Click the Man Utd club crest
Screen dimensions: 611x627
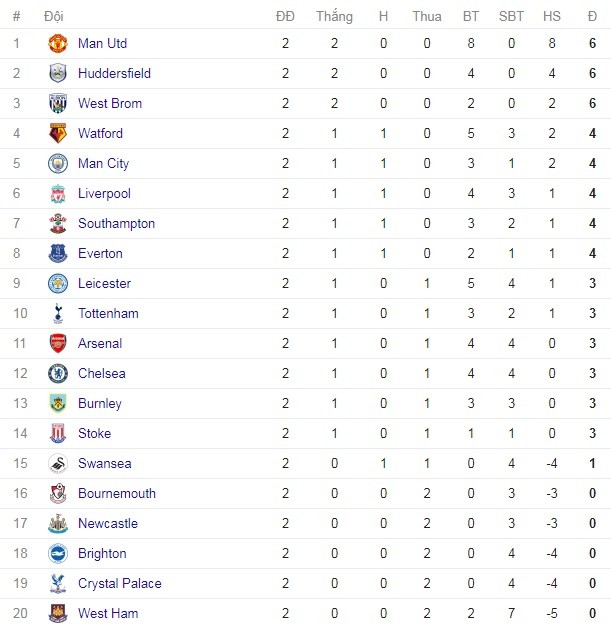(x=58, y=43)
